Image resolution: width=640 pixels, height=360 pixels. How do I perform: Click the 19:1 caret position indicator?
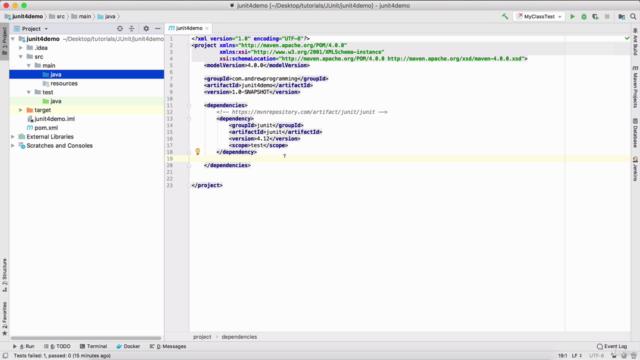[562, 356]
